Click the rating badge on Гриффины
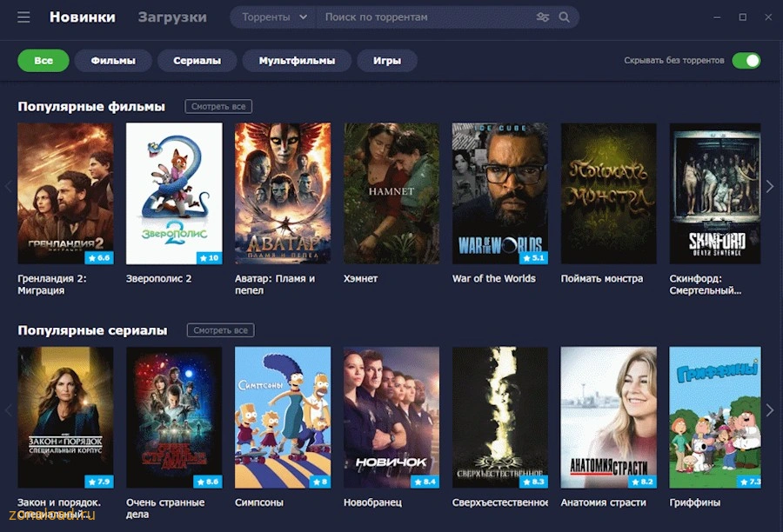783x532 pixels. pyautogui.click(x=749, y=482)
